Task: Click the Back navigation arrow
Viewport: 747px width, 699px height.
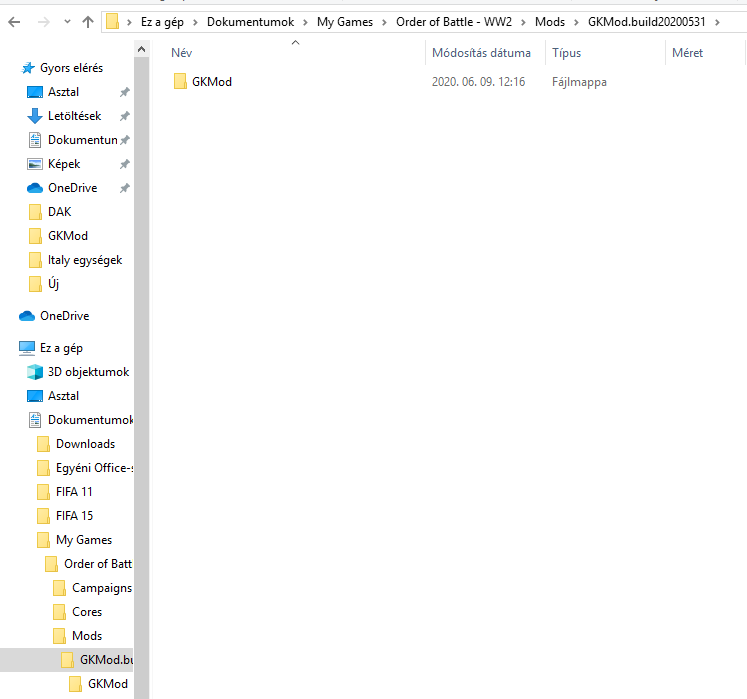Action: coord(14,21)
